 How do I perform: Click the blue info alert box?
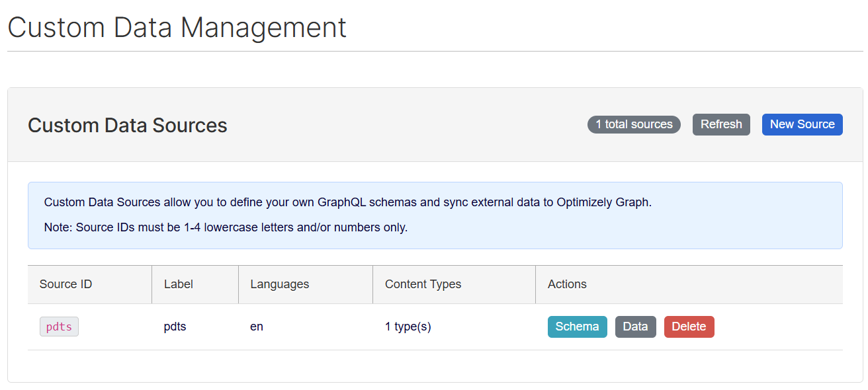(x=728, y=225)
